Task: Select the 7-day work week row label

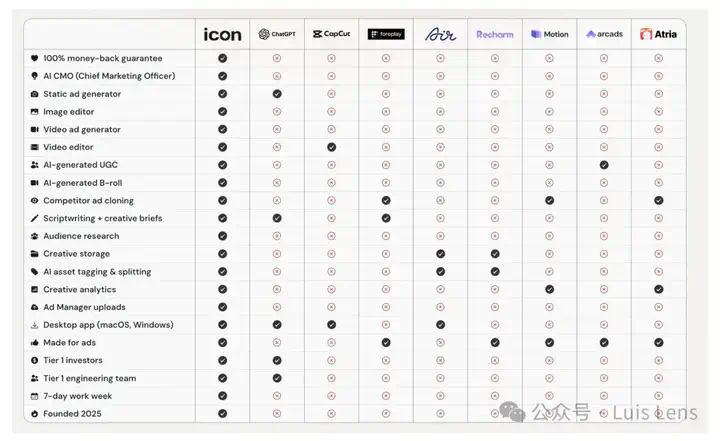Action: click(78, 396)
